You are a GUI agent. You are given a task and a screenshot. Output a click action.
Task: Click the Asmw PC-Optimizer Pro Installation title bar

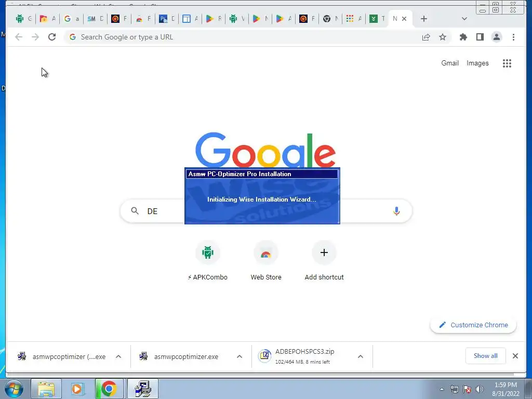pyautogui.click(x=262, y=174)
